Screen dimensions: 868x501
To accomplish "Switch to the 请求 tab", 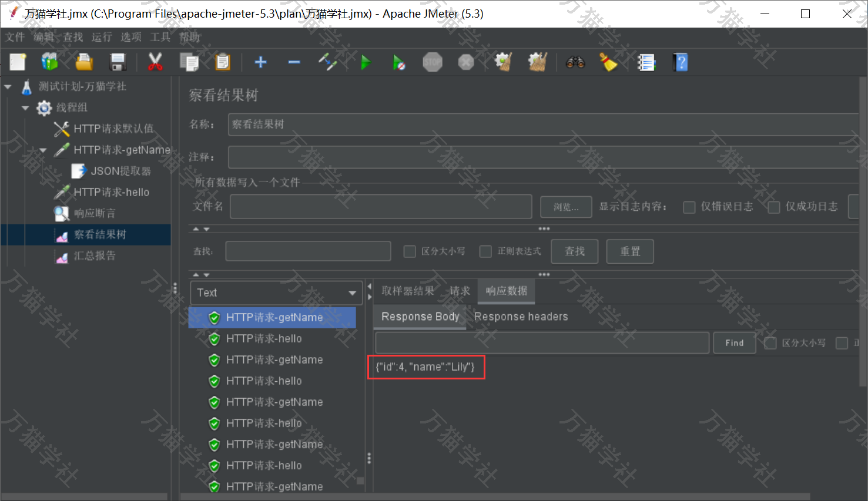I will pyautogui.click(x=460, y=291).
